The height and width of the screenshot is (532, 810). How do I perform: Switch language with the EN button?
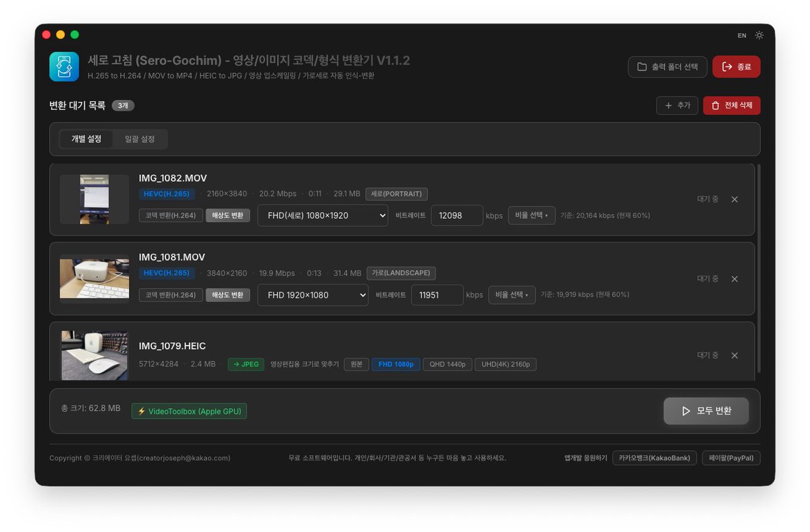[742, 35]
